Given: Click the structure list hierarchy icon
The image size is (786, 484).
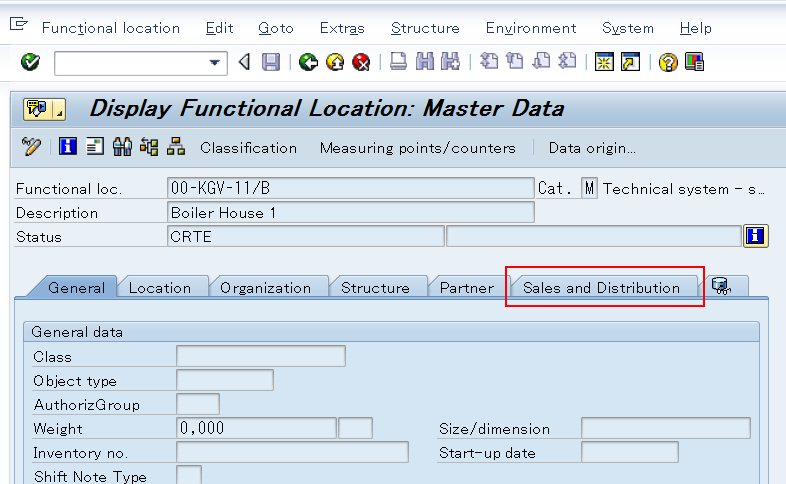Looking at the screenshot, I should pos(149,146).
